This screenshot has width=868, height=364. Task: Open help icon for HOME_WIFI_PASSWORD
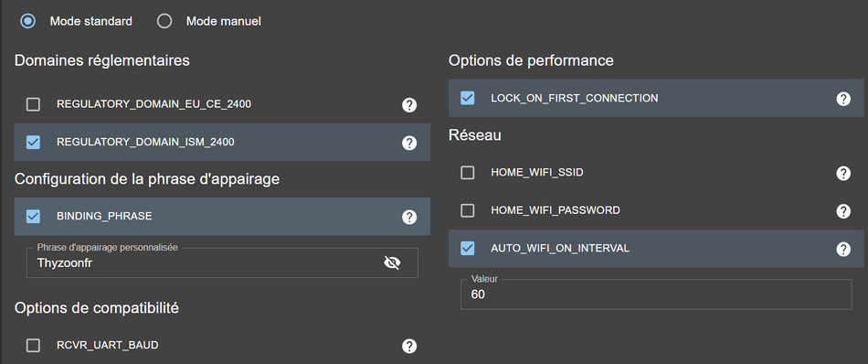point(843,211)
